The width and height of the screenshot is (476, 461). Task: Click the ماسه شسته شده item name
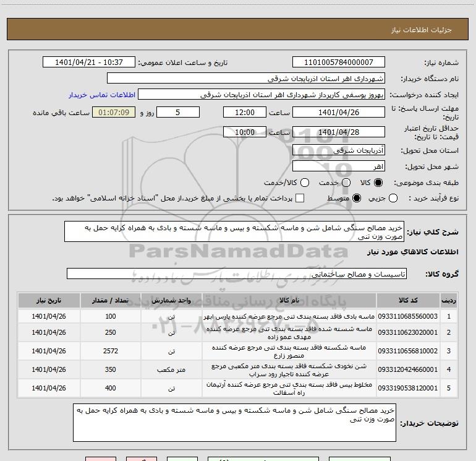(289, 333)
